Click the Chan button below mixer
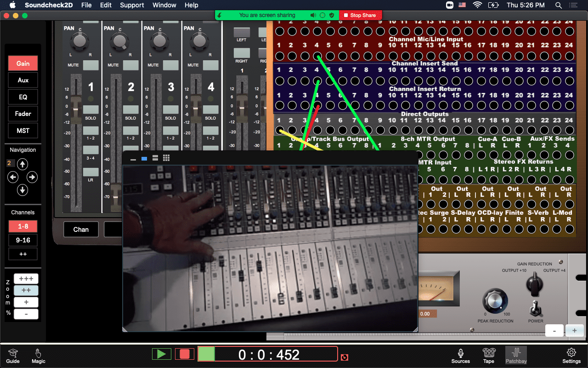The image size is (588, 368). (81, 229)
